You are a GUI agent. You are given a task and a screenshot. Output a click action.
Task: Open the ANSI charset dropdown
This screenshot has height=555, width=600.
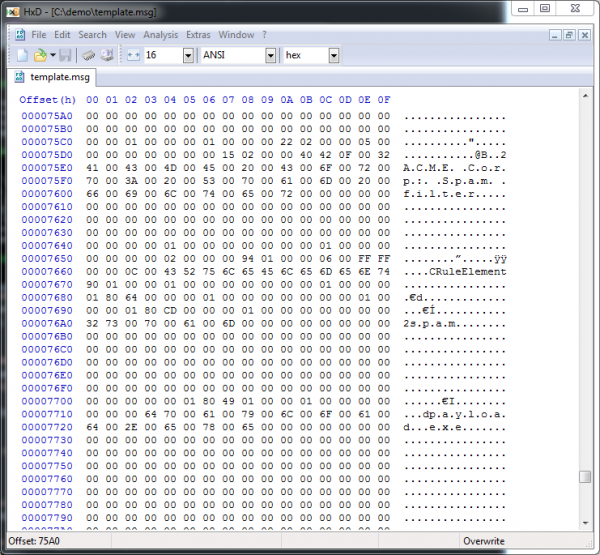271,56
